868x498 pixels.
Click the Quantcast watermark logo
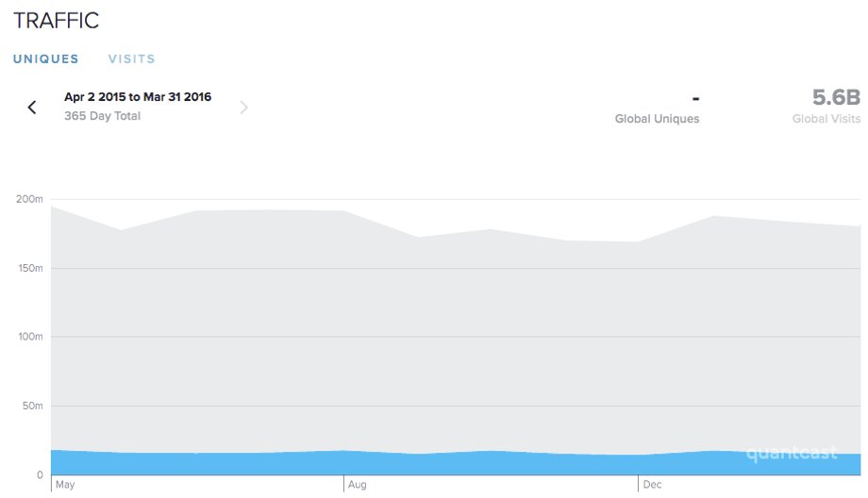792,453
